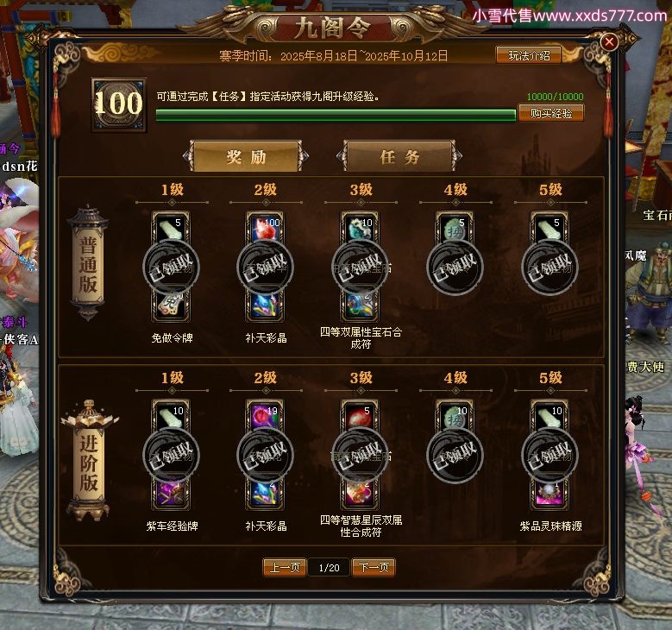Click the green experience progress bar
Screen dimensions: 672x630
click(336, 115)
